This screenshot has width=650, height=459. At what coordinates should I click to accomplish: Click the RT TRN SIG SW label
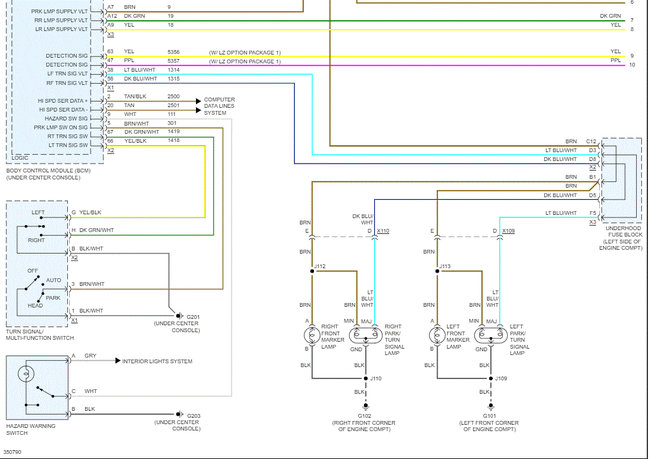[x=68, y=136]
